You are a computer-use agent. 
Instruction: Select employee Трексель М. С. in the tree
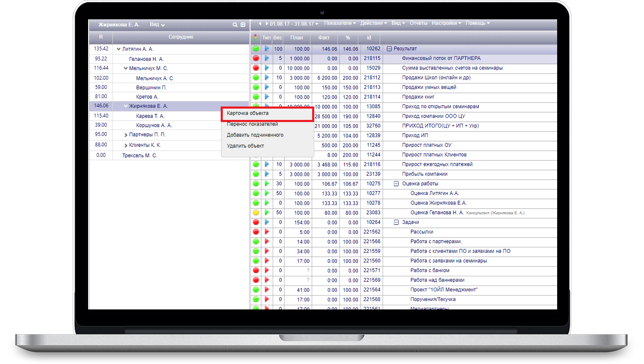(x=139, y=155)
